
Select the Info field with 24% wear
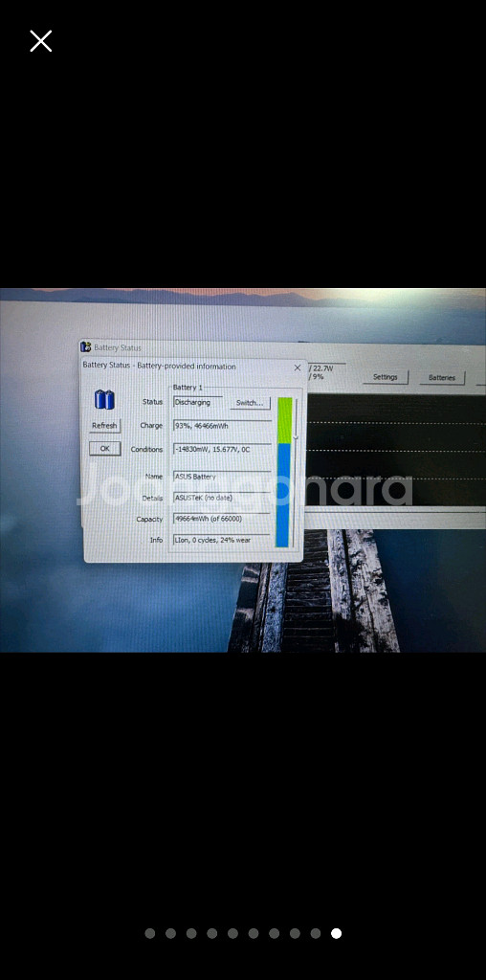[x=222, y=540]
